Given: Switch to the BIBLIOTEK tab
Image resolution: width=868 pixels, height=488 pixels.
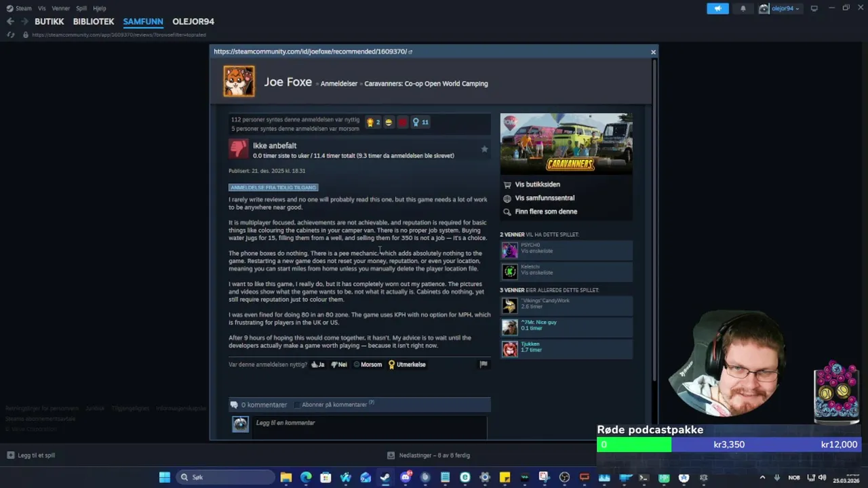Looking at the screenshot, I should click(x=94, y=22).
